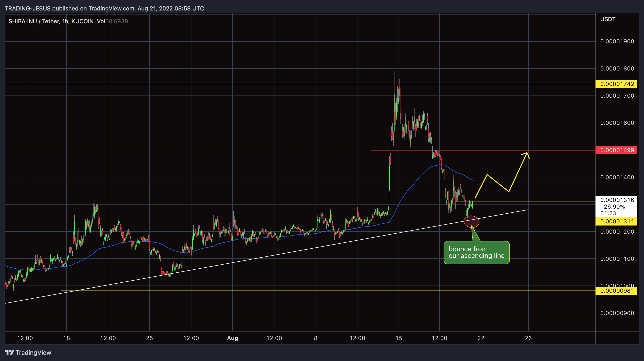The image size is (644, 361).
Task: Click the 22 date label on time axis
Action: point(481,338)
